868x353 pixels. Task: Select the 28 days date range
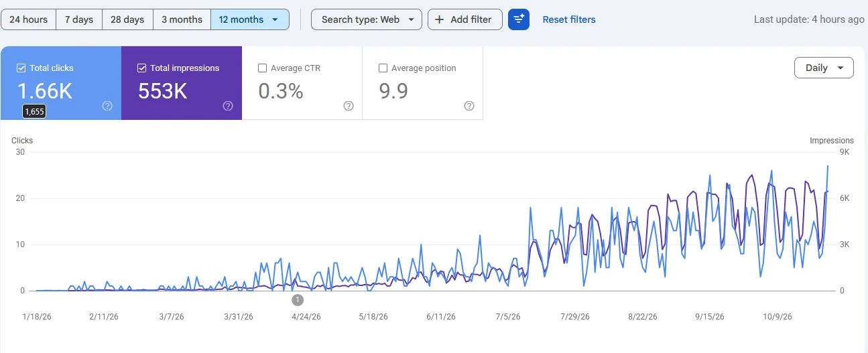[127, 19]
